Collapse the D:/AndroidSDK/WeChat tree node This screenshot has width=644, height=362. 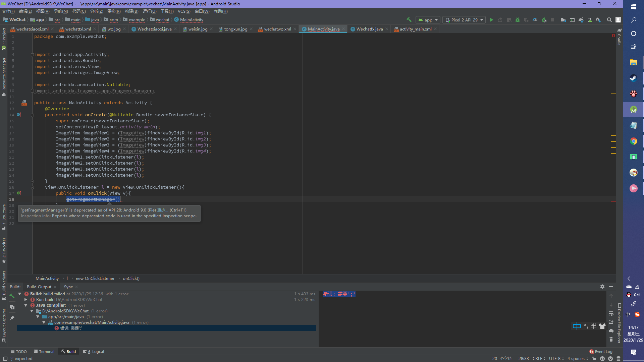(x=32, y=311)
